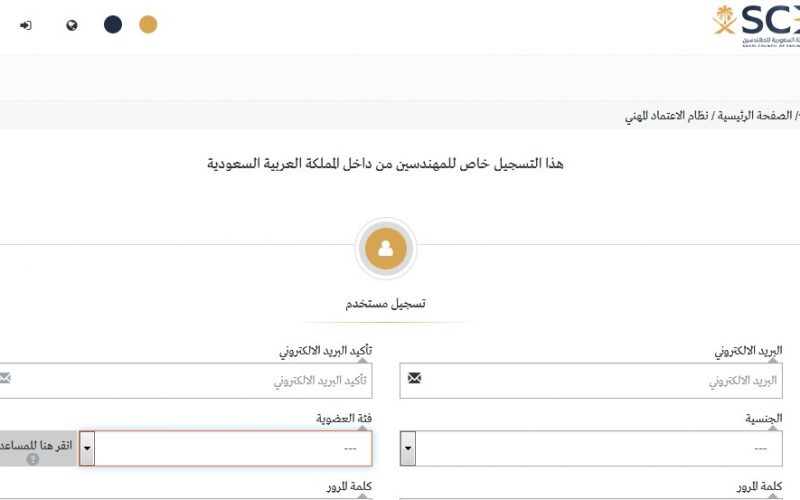Open the فئة العضوية combo box

tap(226, 448)
